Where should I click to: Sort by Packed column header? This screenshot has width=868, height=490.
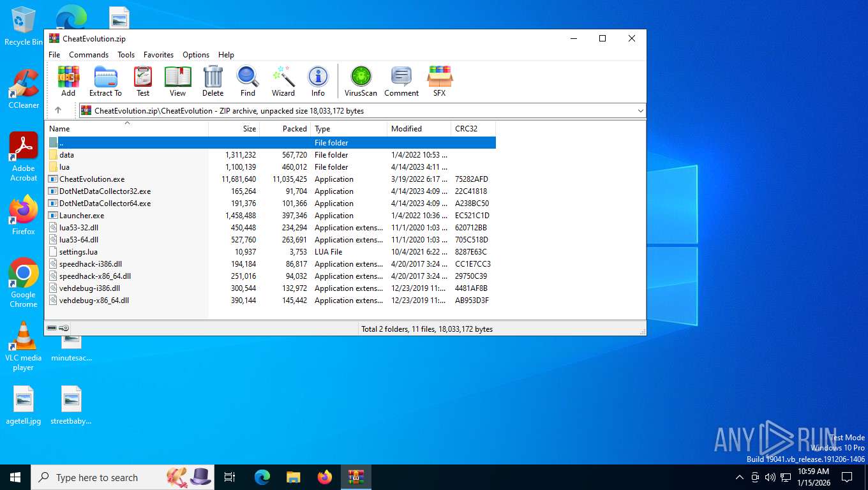tap(285, 129)
